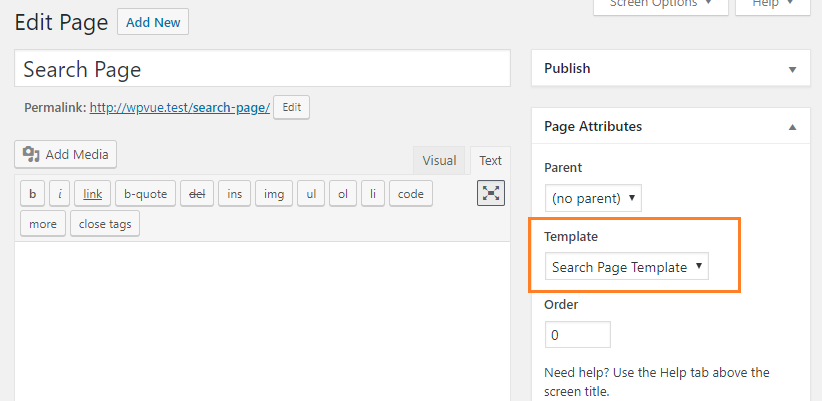The height and width of the screenshot is (401, 822).
Task: Insert italic tag with i button
Action: click(60, 194)
